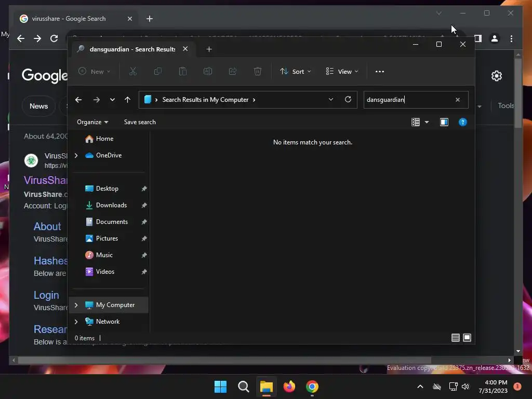This screenshot has height=399, width=532.
Task: Click Chrome icon in taskbar
Action: 312,387
